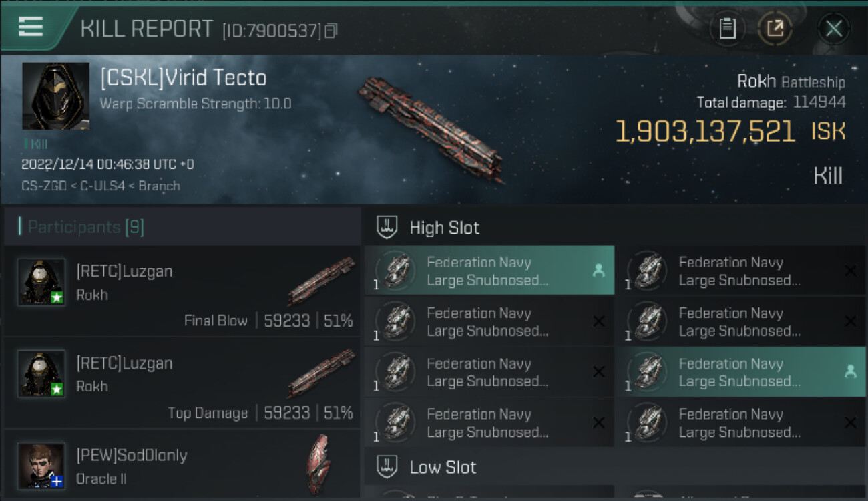Close the kill report window
Viewport: 868px width, 501px height.
pos(833,29)
